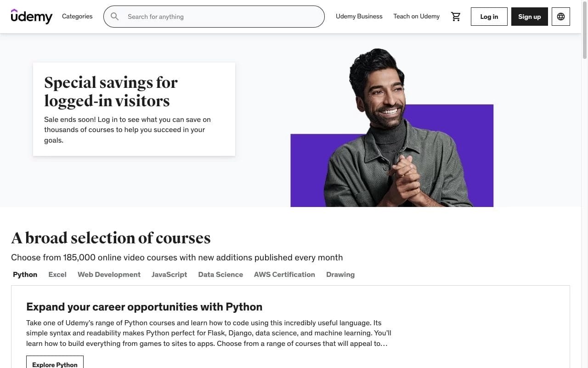588x368 pixels.
Task: Switch to the Excel tab
Action: [x=57, y=275]
